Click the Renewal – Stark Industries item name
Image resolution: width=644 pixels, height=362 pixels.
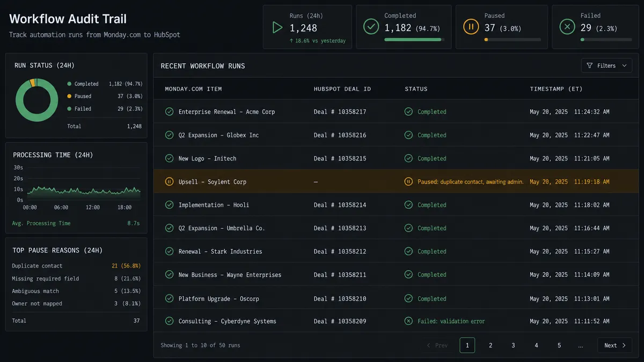220,251
